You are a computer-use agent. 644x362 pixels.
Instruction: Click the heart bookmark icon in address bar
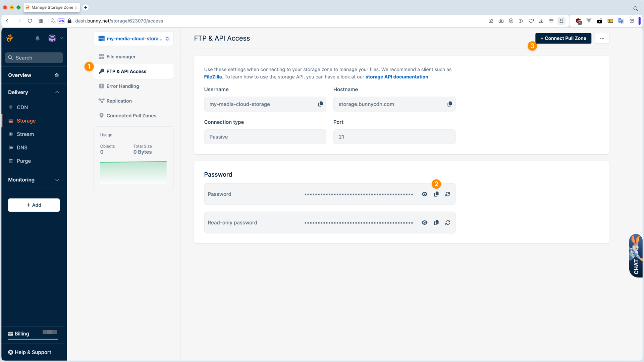point(531,21)
